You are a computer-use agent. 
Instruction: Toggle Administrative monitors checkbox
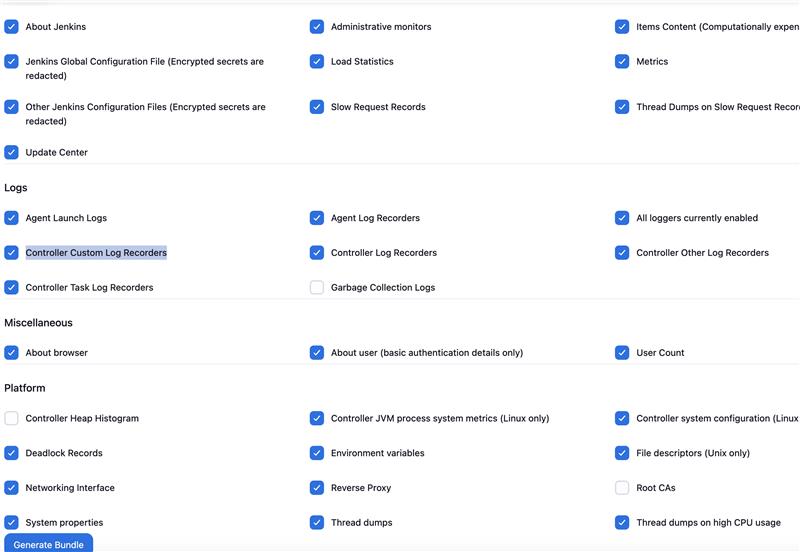click(317, 27)
